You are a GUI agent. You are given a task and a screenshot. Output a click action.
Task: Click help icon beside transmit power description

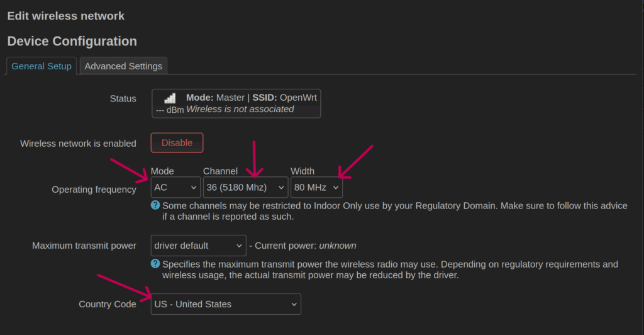click(155, 264)
